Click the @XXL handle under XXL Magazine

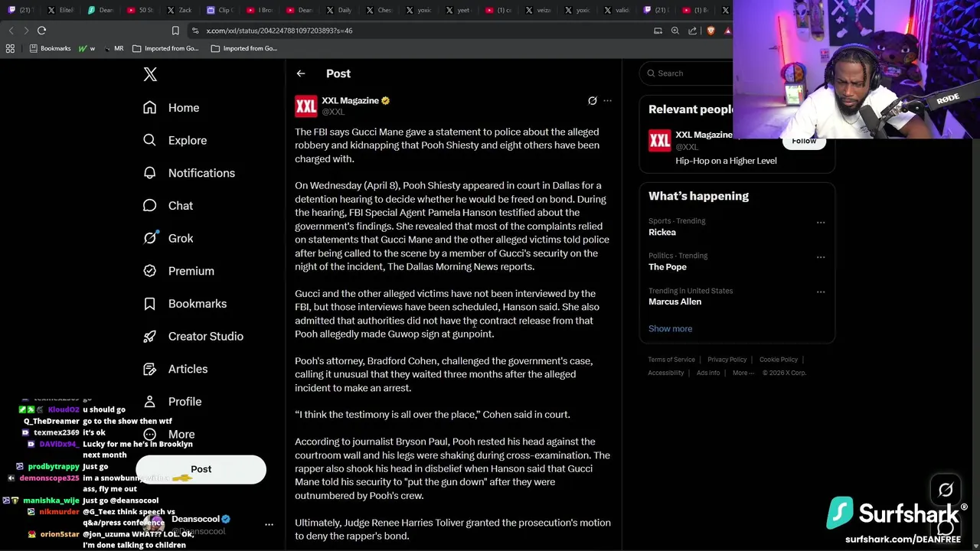333,112
